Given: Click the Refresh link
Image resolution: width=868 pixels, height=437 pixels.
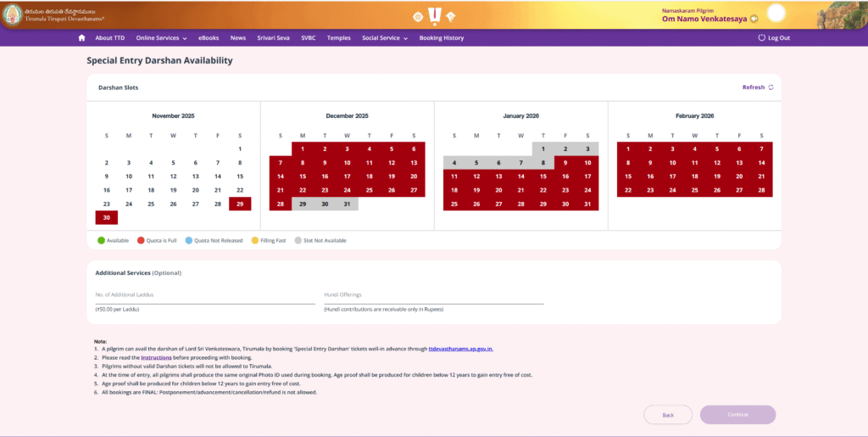Looking at the screenshot, I should 754,87.
